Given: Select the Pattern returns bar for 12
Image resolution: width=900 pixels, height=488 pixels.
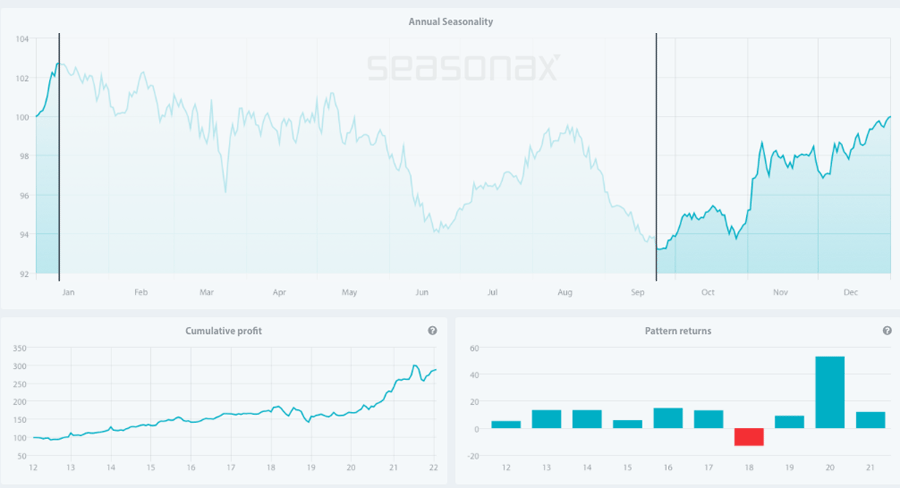Looking at the screenshot, I should tap(506, 425).
